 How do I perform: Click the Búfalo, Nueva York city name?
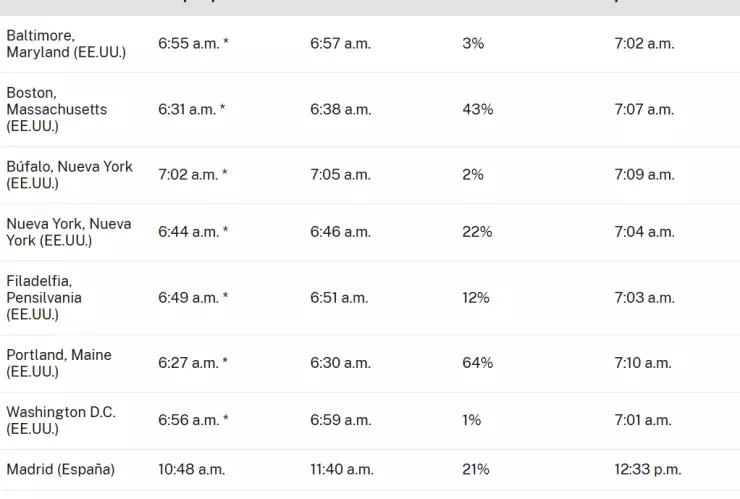(69, 175)
